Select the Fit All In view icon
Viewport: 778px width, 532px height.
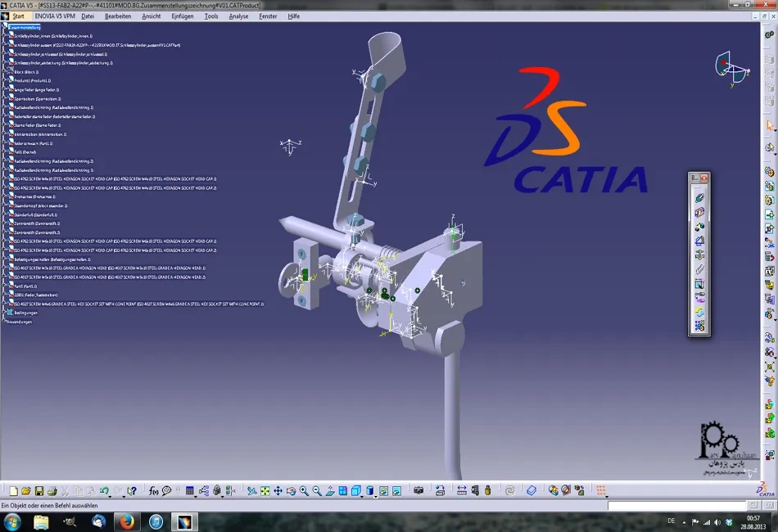tap(265, 491)
